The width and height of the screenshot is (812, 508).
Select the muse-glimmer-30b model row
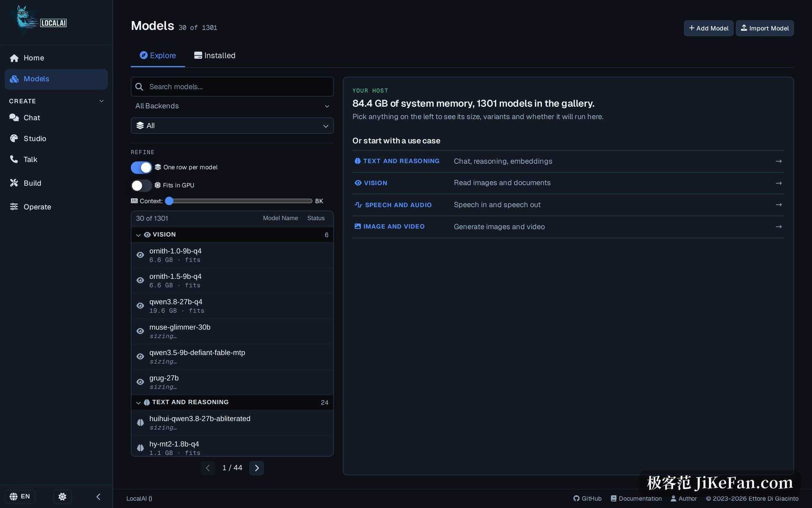click(x=232, y=331)
